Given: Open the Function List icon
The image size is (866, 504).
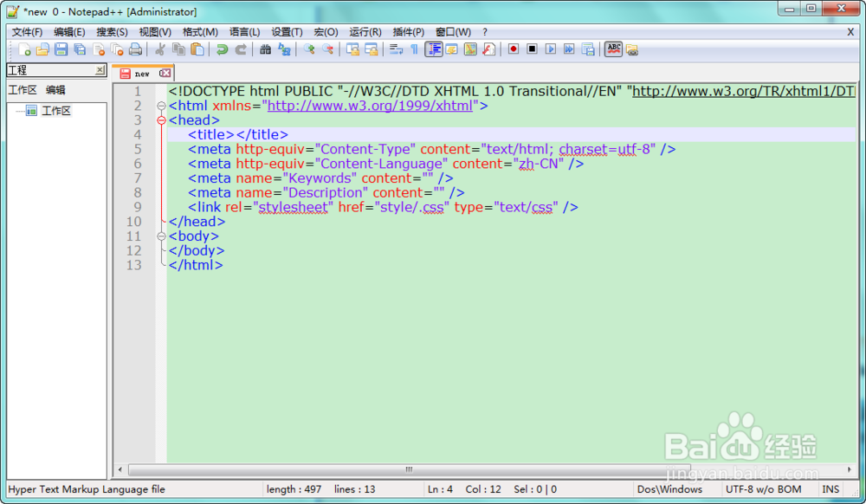Looking at the screenshot, I should pos(488,49).
